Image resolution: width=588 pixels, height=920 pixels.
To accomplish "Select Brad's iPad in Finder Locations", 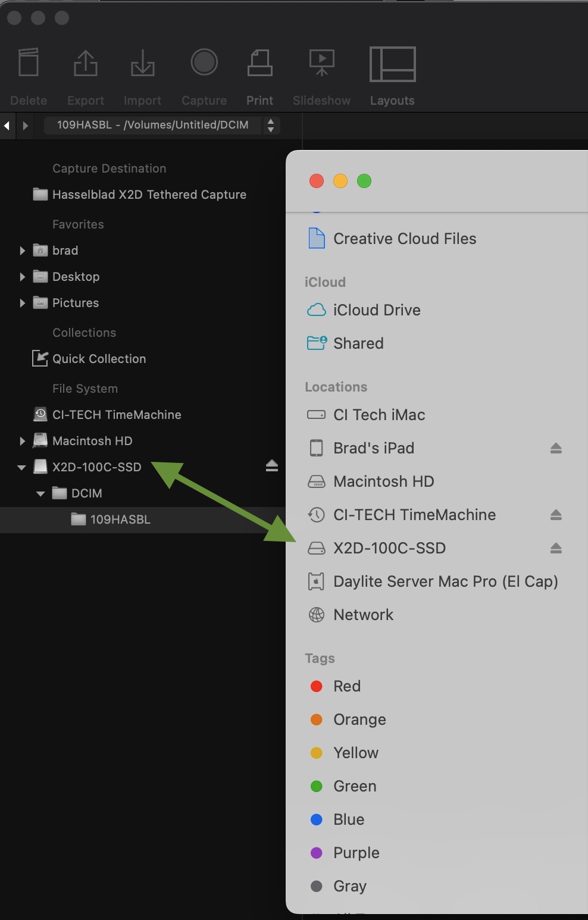I will point(374,448).
